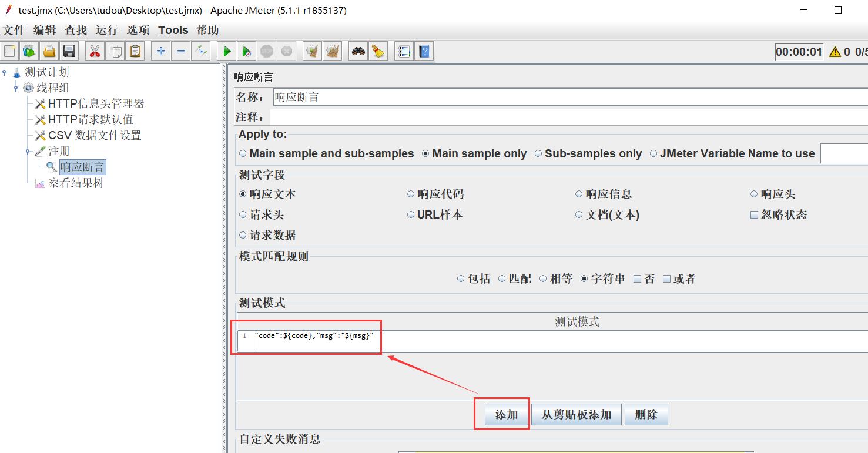
Task: Click the Cut scissors icon
Action: pos(94,51)
